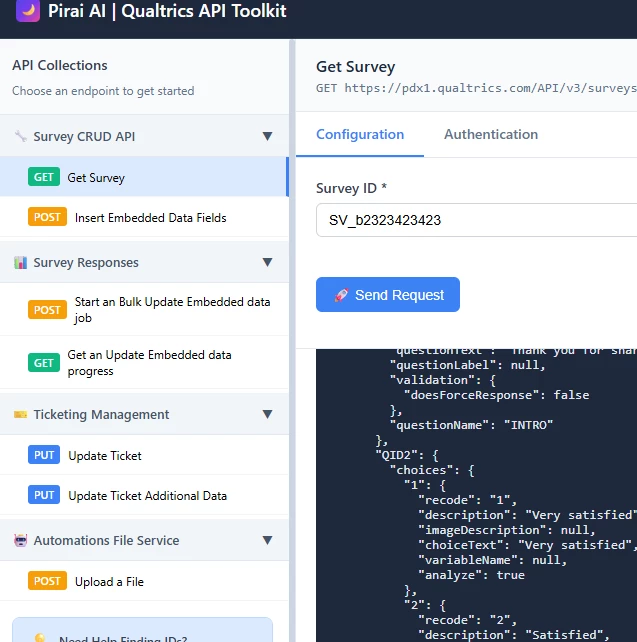Click the "doesForceResponse": false line
The height and width of the screenshot is (642, 637).
click(497, 395)
